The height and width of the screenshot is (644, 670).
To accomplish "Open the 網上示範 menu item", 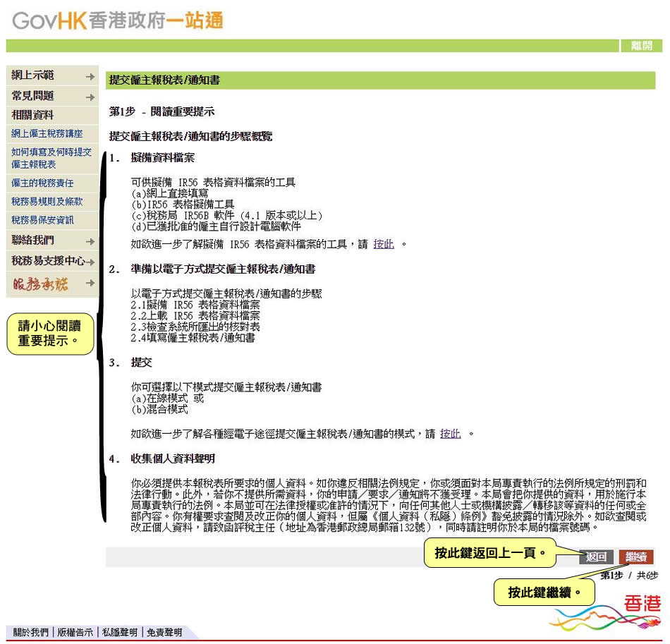I will pyautogui.click(x=33, y=75).
